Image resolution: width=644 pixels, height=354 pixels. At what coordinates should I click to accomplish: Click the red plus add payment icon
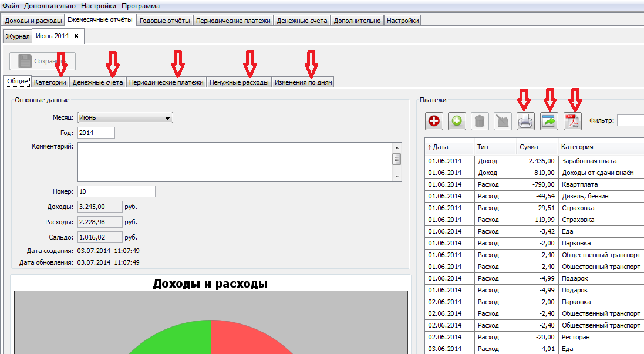pos(434,121)
